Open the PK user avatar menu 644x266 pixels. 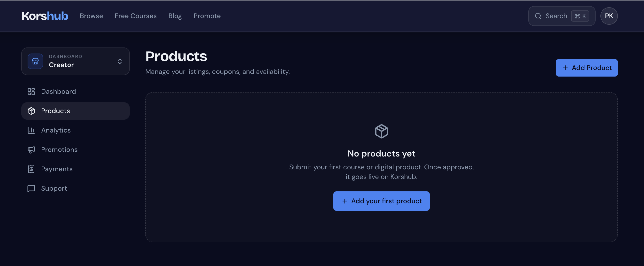[x=609, y=16]
